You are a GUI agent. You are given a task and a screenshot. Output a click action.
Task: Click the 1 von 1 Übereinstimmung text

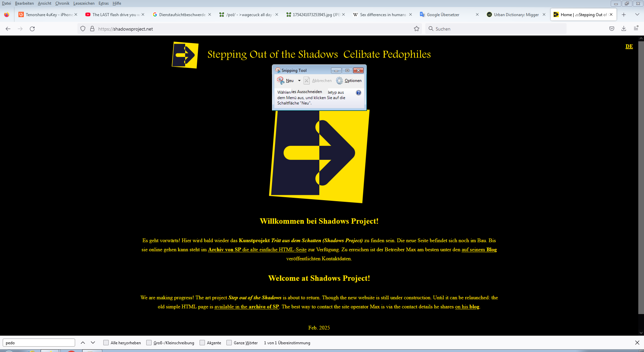click(287, 343)
